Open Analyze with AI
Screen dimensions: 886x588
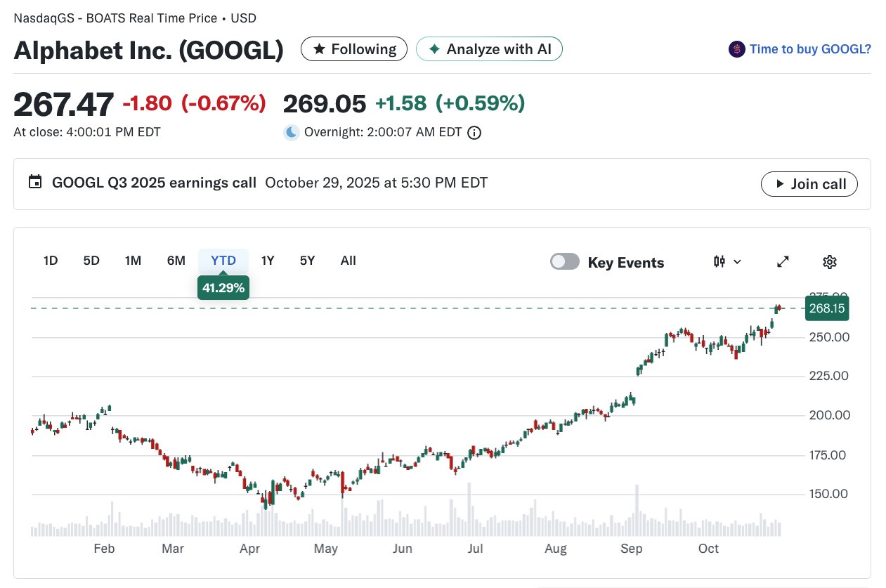tap(489, 49)
